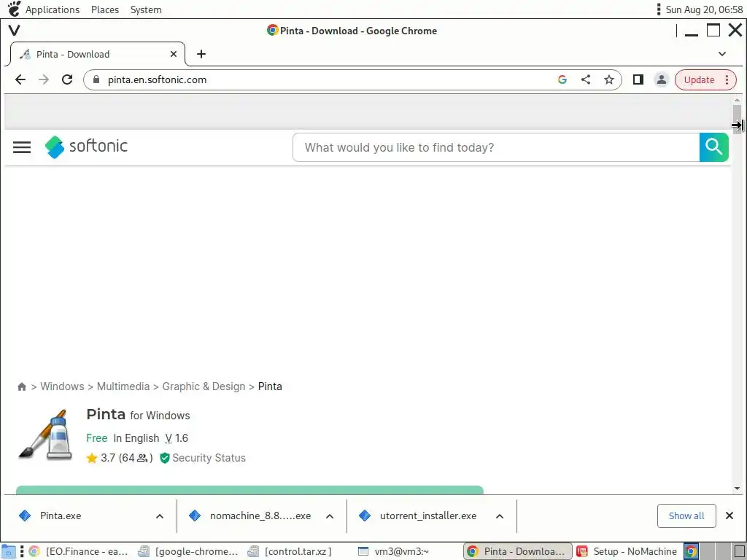Close the downloads bar

pos(729,516)
